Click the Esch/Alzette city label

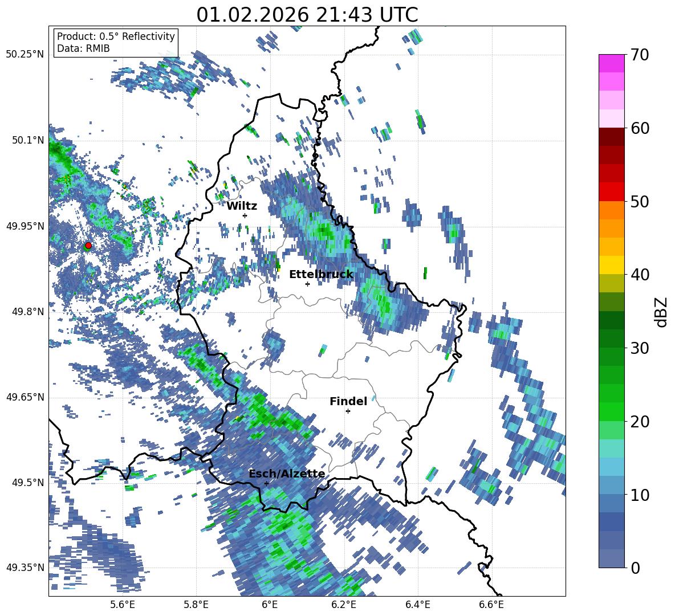tap(287, 474)
